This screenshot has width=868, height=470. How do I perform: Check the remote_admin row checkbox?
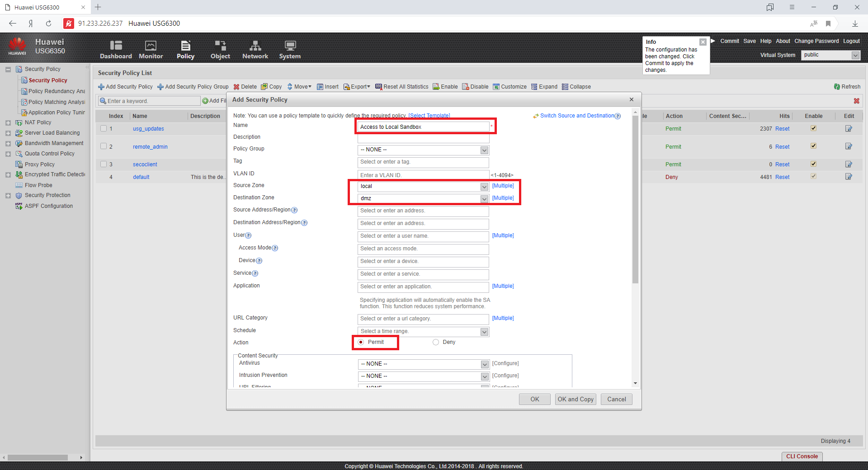point(104,146)
